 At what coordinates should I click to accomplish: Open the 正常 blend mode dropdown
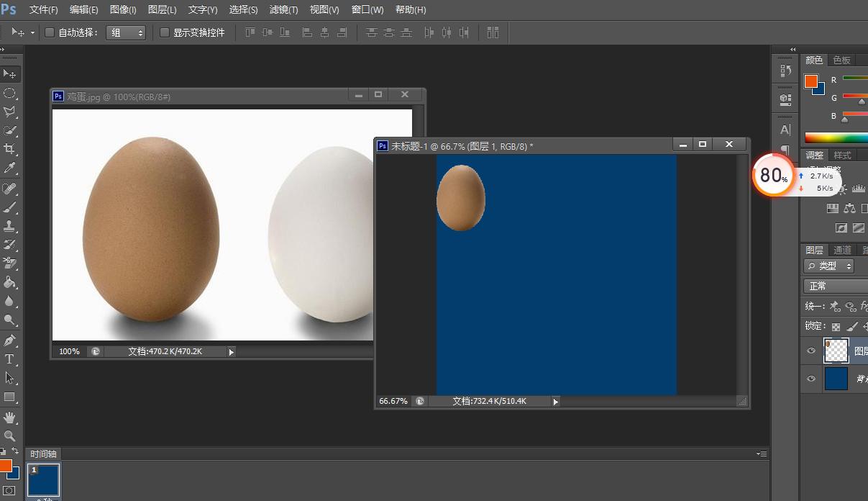point(834,286)
